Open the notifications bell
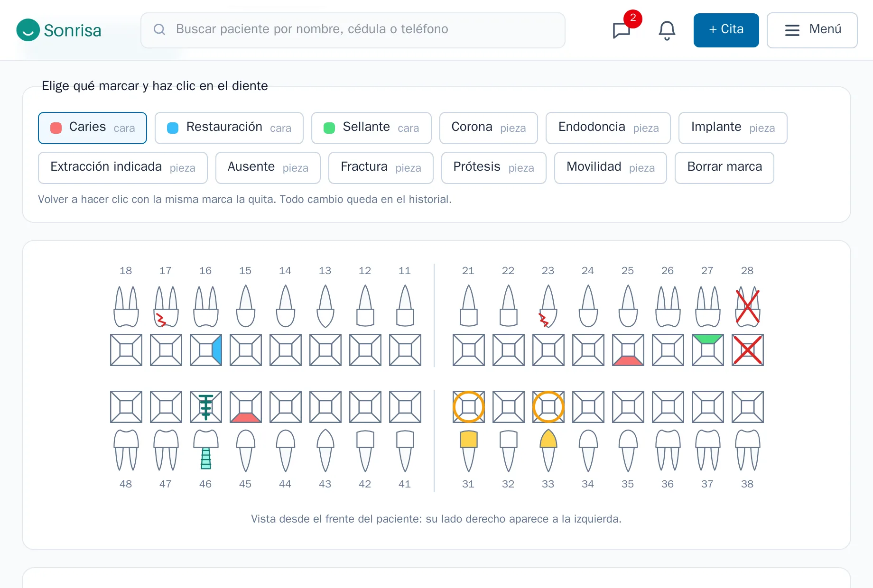The width and height of the screenshot is (873, 588). point(667,30)
